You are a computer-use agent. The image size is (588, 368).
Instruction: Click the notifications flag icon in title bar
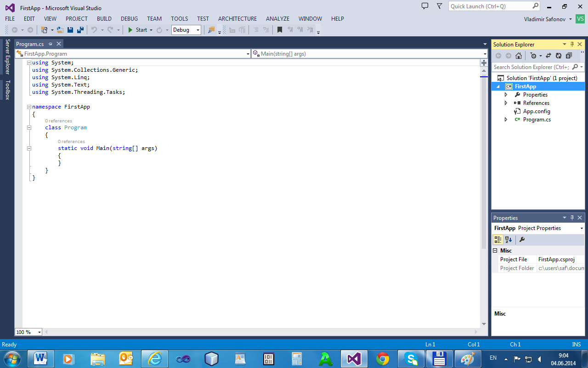[x=440, y=6]
